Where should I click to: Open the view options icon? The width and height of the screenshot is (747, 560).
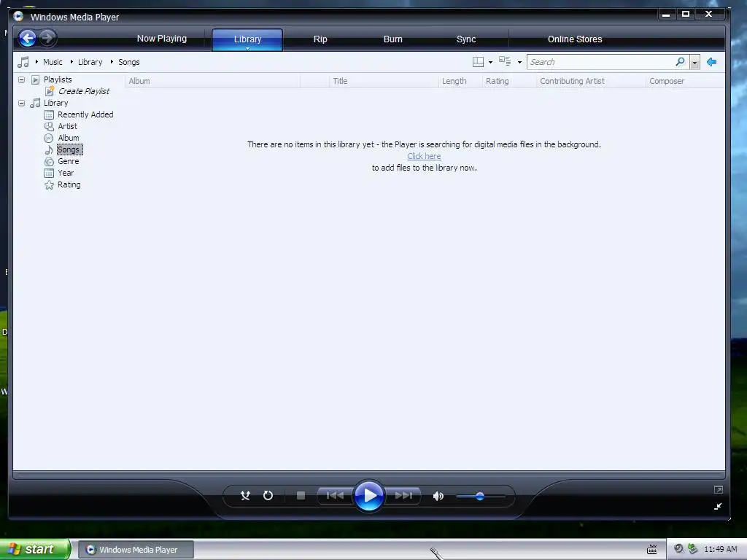[x=505, y=61]
